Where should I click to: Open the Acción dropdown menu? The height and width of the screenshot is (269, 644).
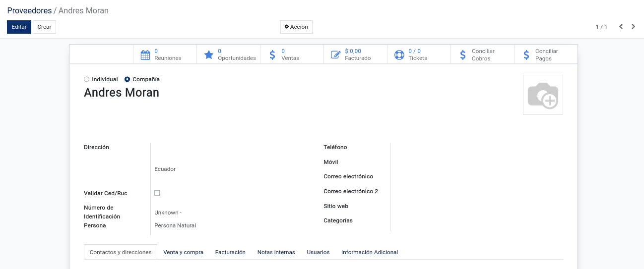296,27
